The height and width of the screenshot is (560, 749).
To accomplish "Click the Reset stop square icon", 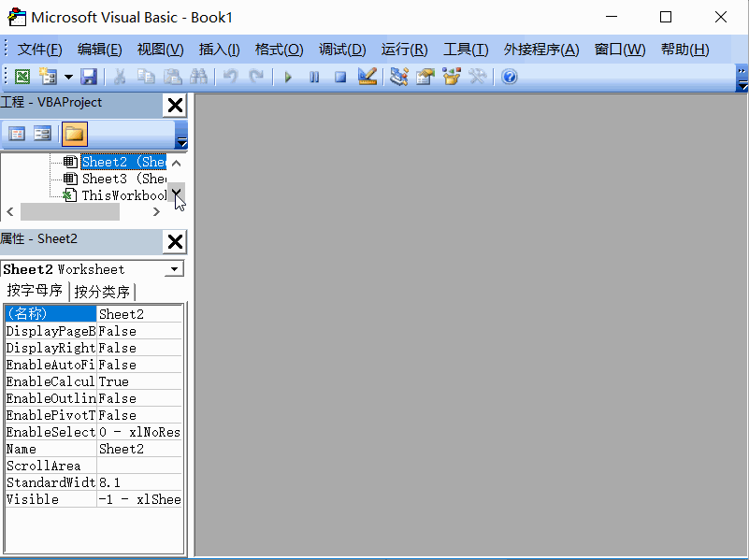I will pyautogui.click(x=340, y=77).
